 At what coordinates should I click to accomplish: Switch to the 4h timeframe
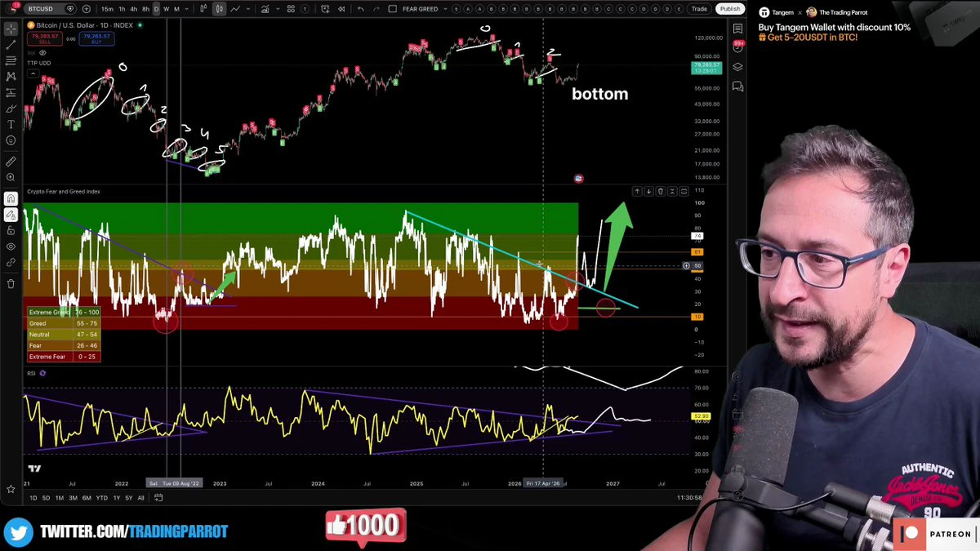coord(134,9)
